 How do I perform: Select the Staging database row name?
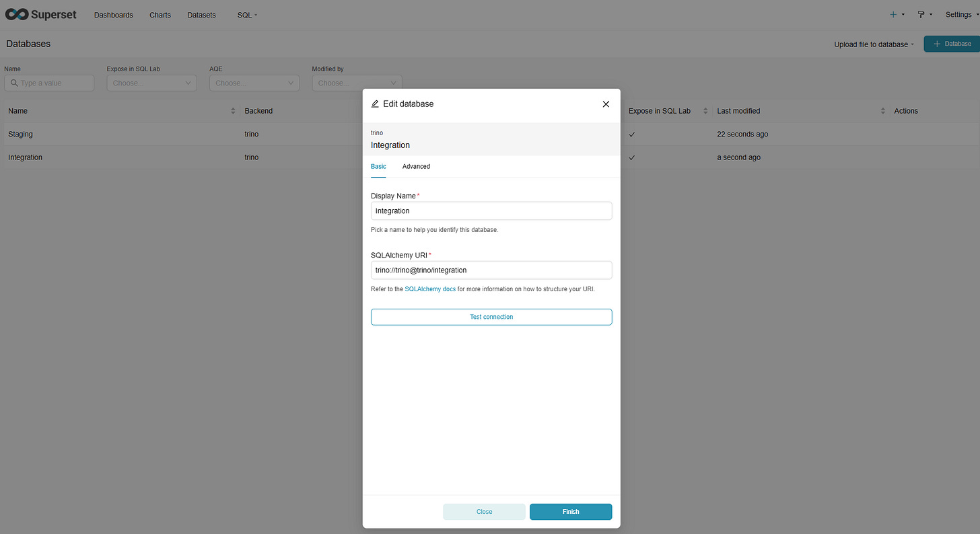[x=20, y=135]
